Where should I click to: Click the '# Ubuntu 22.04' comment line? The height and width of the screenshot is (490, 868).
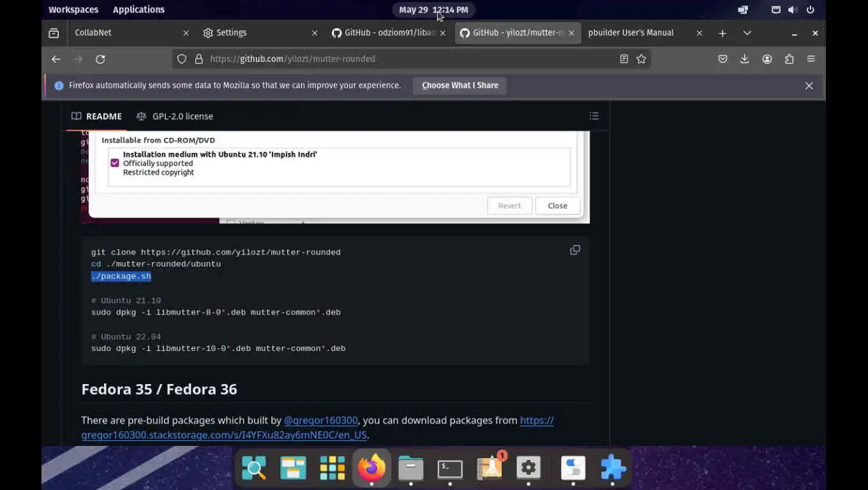tap(126, 337)
